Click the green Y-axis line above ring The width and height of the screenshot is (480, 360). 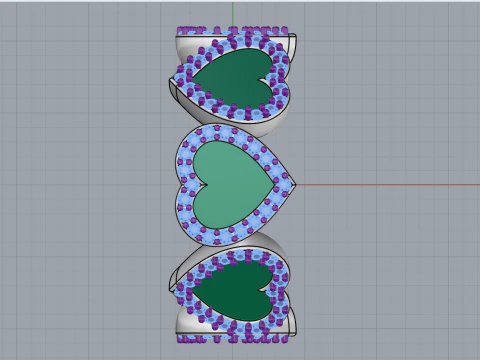[x=233, y=14]
